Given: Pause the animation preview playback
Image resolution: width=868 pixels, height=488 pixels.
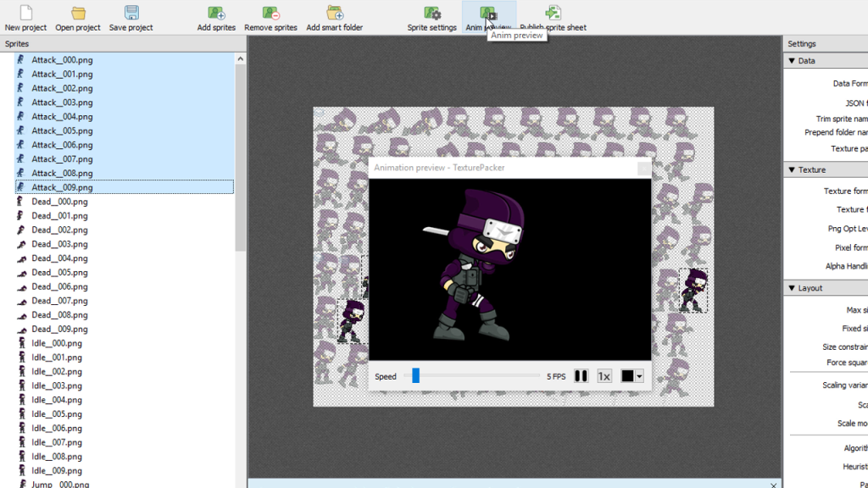Looking at the screenshot, I should pos(581,376).
